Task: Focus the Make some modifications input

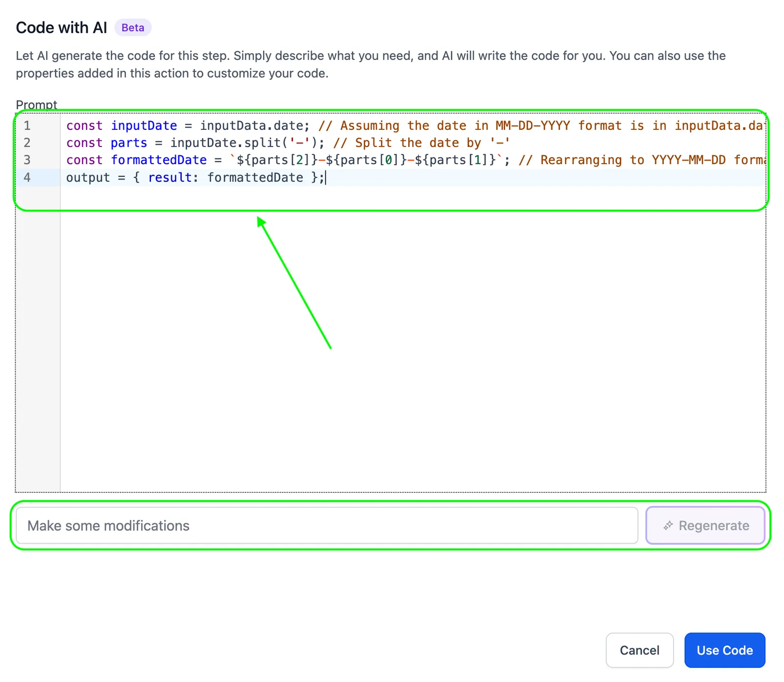Action: (x=327, y=526)
